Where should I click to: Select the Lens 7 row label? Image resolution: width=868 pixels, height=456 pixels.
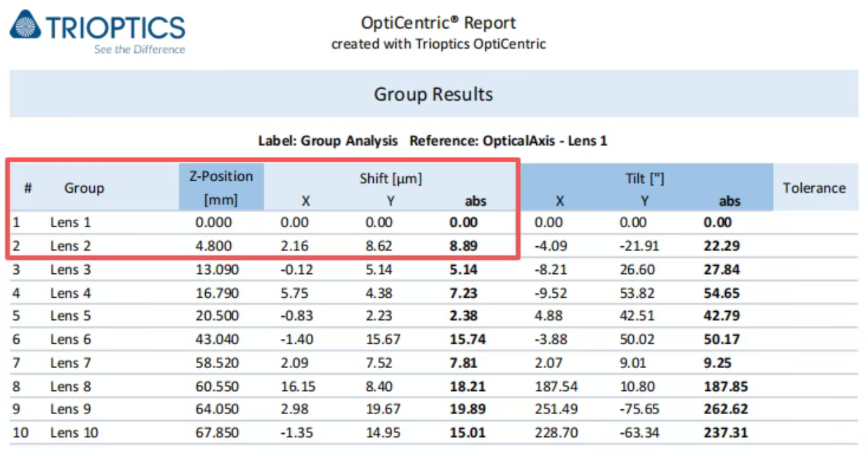pyautogui.click(x=70, y=363)
